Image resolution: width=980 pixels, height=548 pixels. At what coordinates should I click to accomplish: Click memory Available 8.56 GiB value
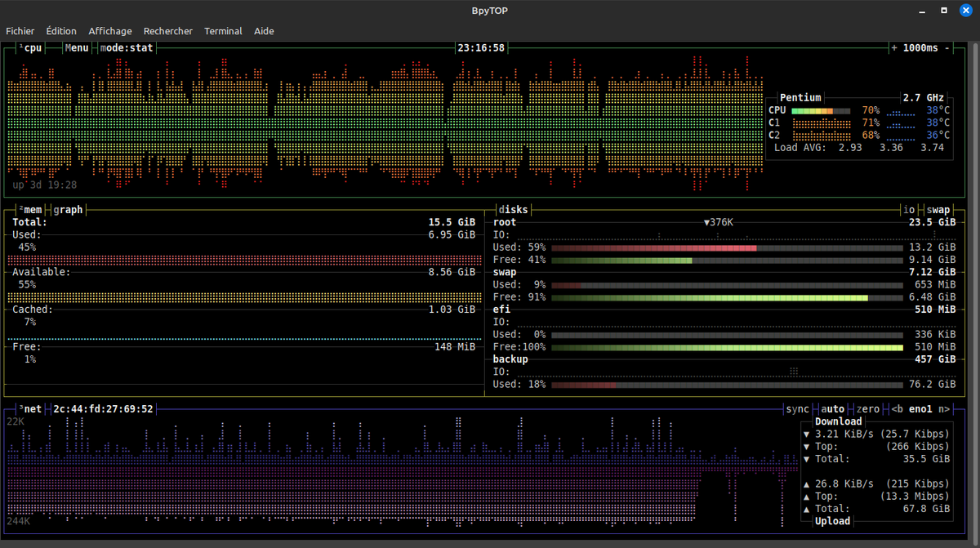(x=452, y=272)
